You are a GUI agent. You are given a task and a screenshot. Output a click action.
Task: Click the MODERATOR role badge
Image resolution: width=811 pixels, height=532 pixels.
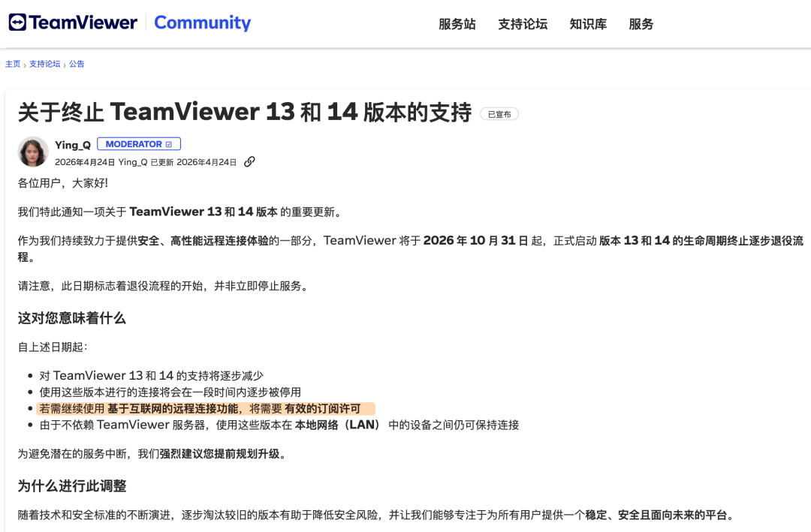[139, 144]
